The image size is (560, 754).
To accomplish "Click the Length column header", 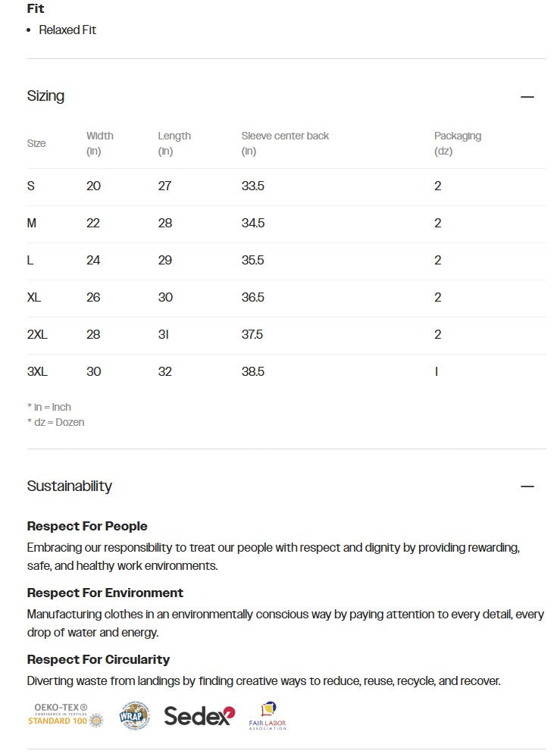I will pos(174,136).
